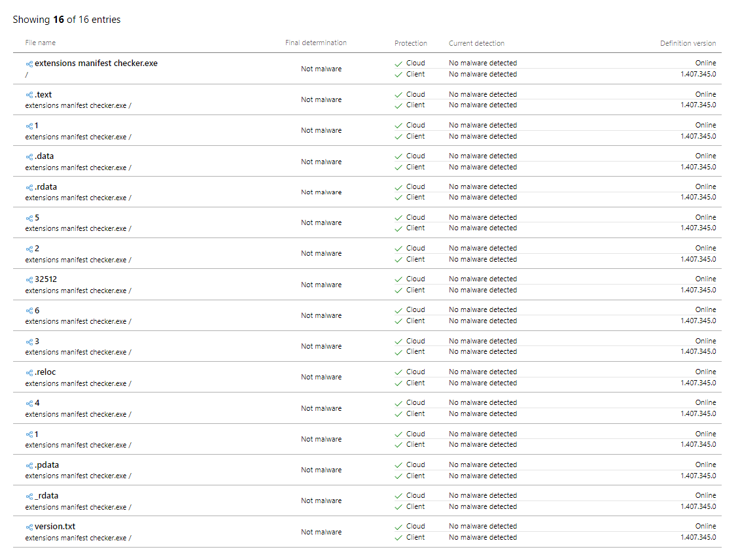
Task: Click Not malware in the .reloc row
Action: 321,377
